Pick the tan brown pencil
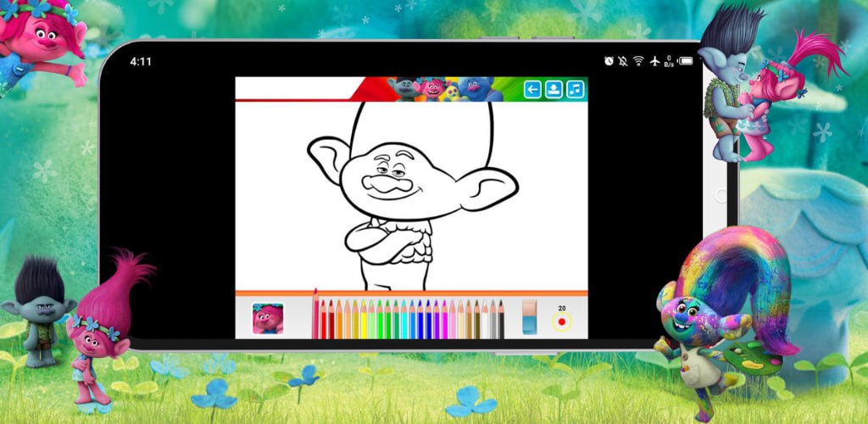 click(469, 320)
